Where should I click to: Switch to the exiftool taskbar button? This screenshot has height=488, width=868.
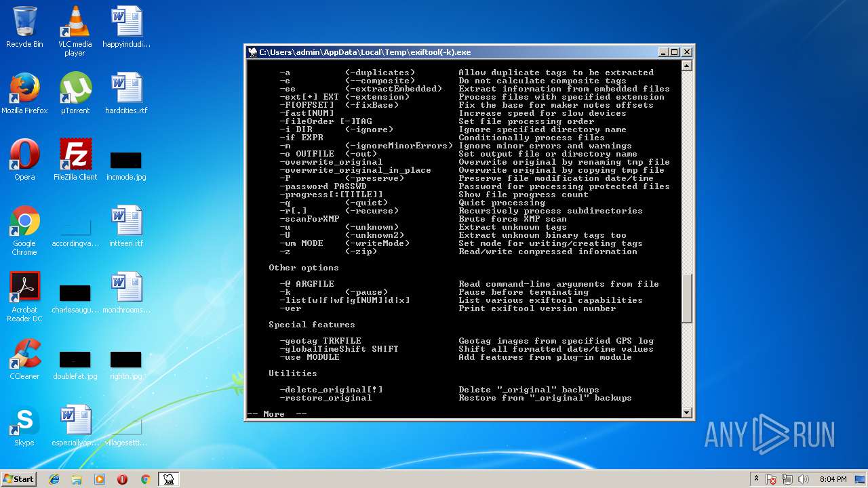[x=168, y=479]
